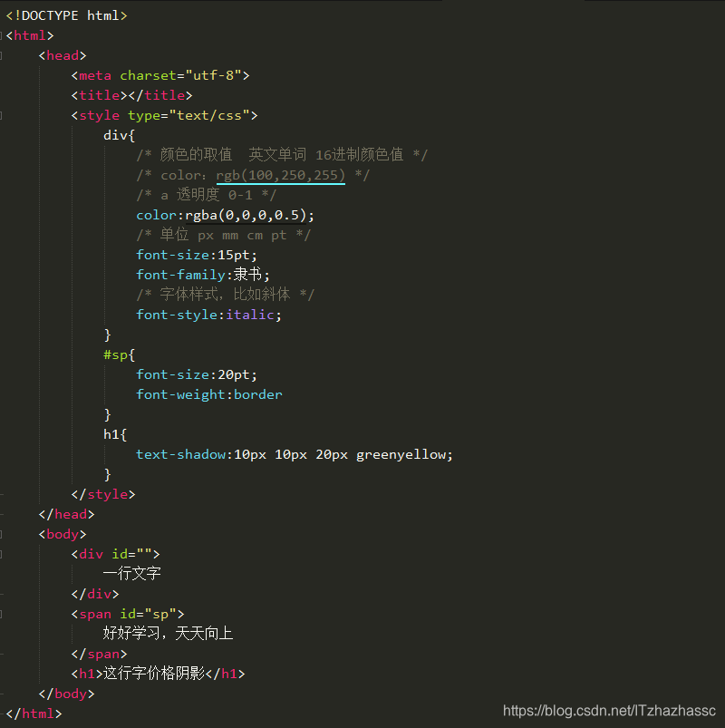This screenshot has height=728, width=725.
Task: Click the meta charset="utf-8" line
Action: (x=160, y=75)
